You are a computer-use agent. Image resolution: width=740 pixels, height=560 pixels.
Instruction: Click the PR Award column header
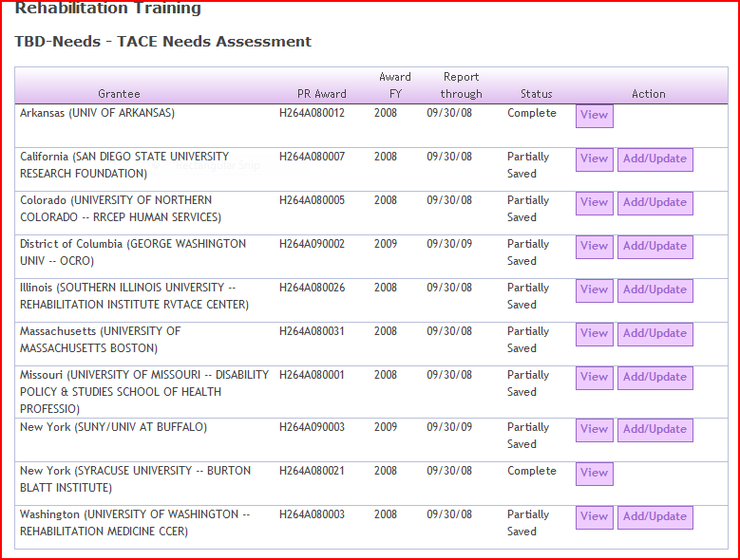point(322,94)
